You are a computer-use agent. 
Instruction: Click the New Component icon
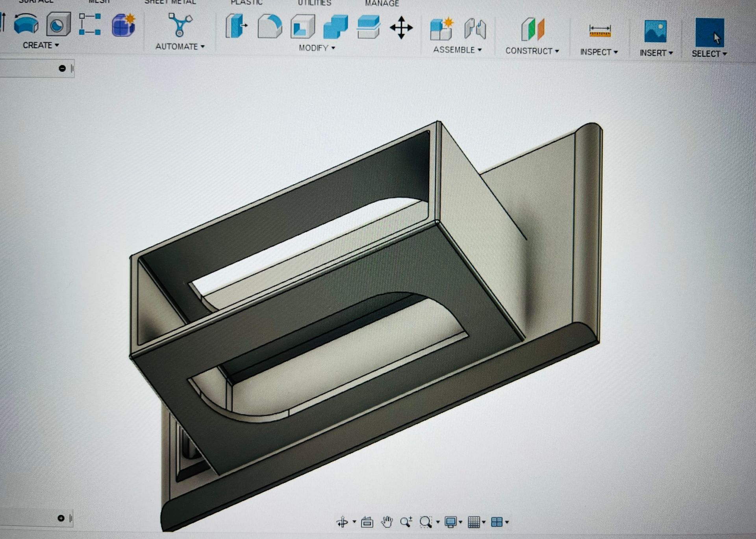click(441, 29)
